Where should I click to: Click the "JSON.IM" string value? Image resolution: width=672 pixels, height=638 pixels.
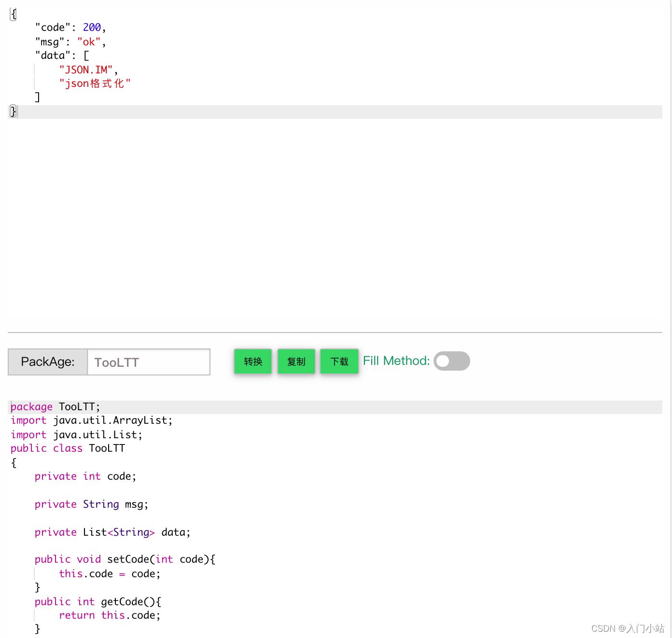(x=86, y=70)
